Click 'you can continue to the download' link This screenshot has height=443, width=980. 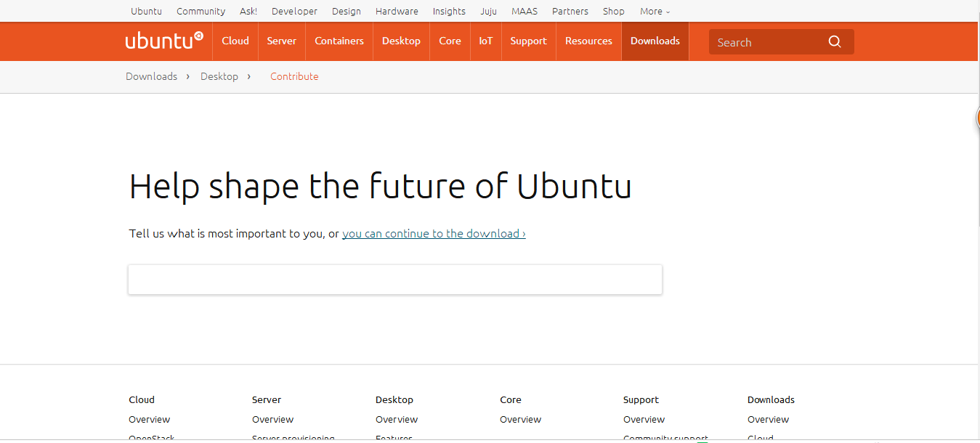434,233
